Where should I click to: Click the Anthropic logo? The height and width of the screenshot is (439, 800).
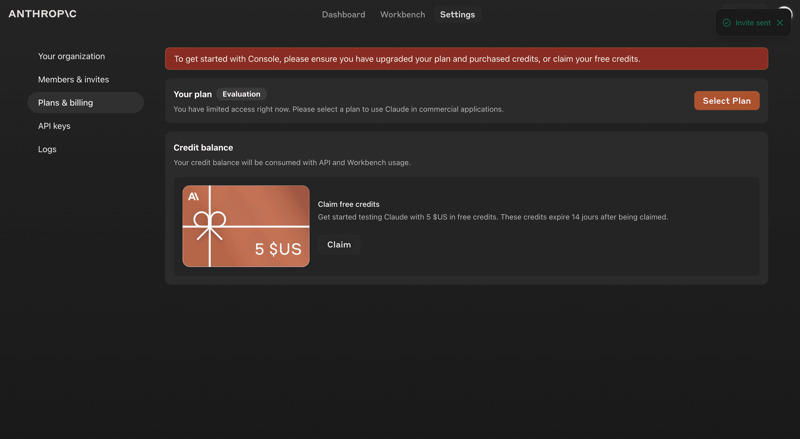point(42,14)
